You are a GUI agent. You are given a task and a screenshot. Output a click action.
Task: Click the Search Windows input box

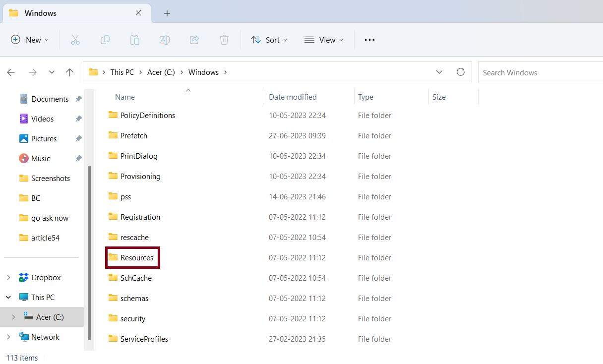pyautogui.click(x=541, y=72)
